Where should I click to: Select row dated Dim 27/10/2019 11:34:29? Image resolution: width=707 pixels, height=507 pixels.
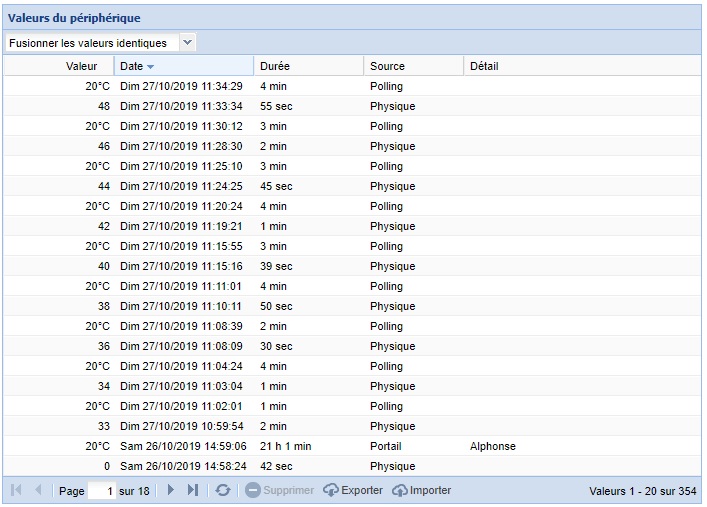[x=352, y=86]
